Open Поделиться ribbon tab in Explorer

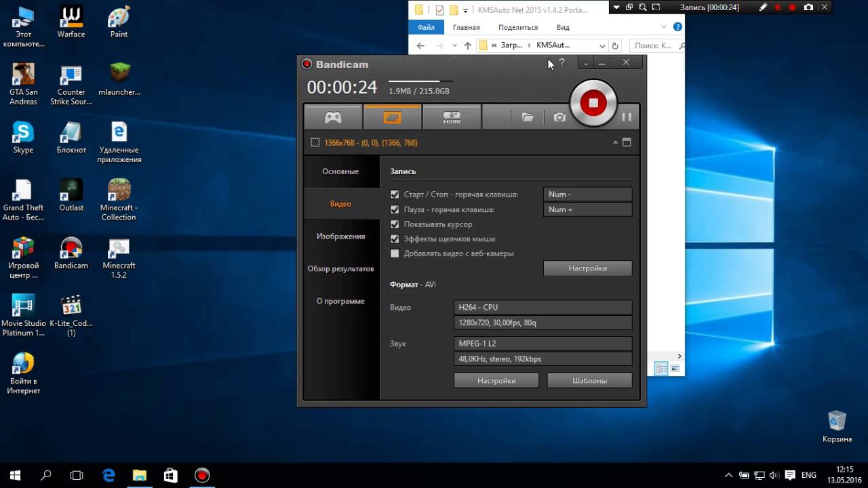click(x=517, y=27)
